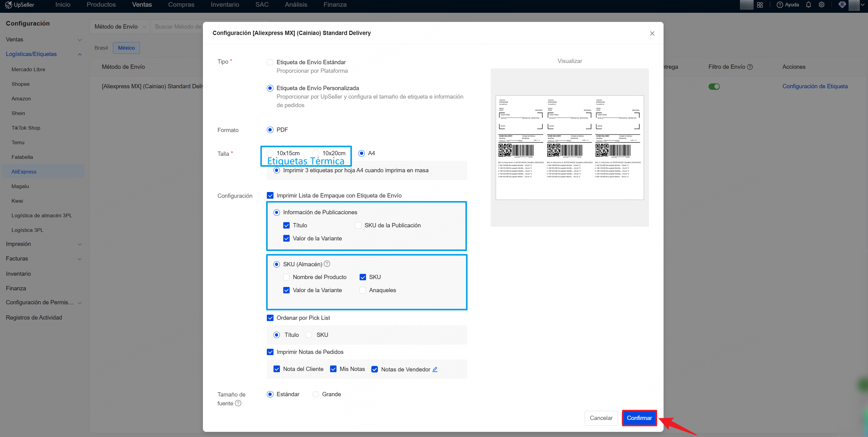This screenshot has width=868, height=437.
Task: Enable Nombre del Producto checkbox
Action: pos(286,277)
